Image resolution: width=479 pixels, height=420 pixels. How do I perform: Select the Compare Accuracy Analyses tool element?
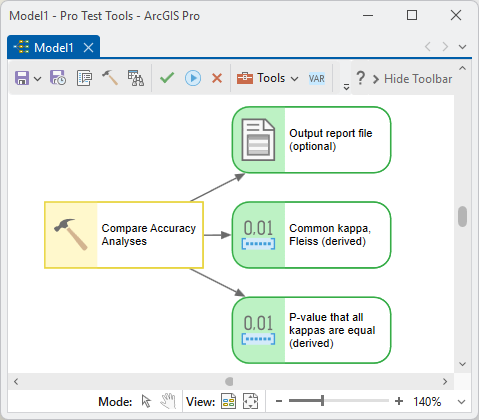(x=124, y=235)
